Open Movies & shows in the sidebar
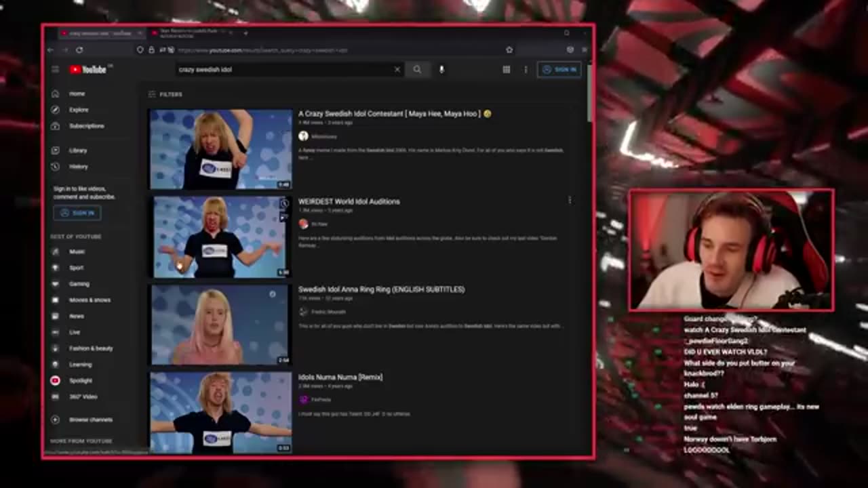The width and height of the screenshot is (868, 488). pyautogui.click(x=89, y=300)
